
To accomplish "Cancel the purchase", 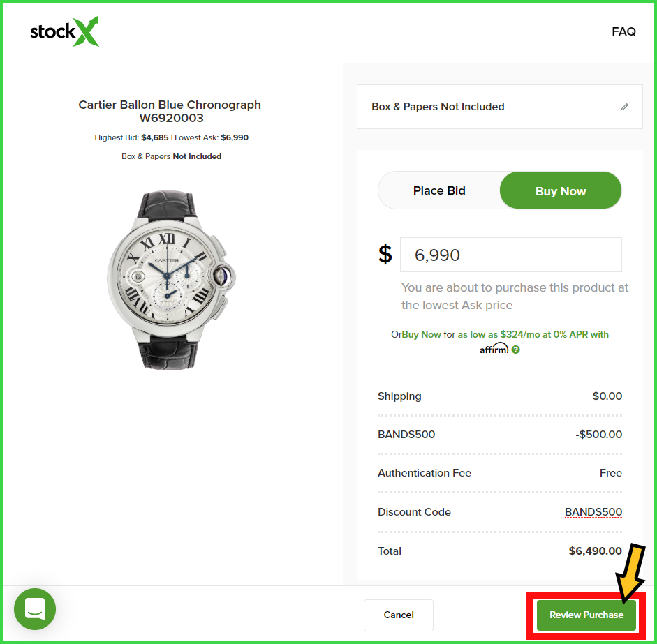I will click(399, 615).
